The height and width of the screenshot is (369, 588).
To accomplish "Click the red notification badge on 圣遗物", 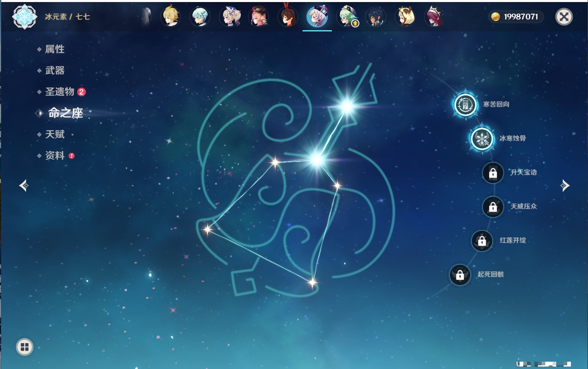I will point(81,92).
